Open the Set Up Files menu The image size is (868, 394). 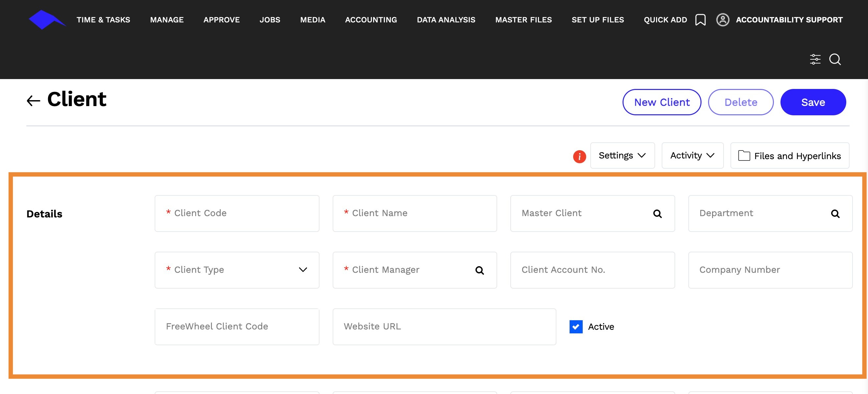tap(598, 20)
